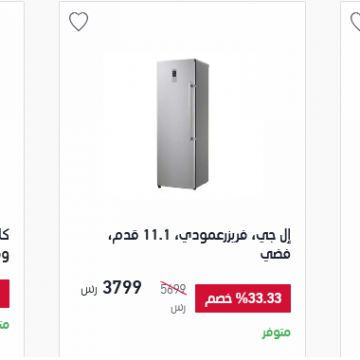Open the إل جي فريزر عمودي title link
360x360 pixels.
[x=199, y=245]
